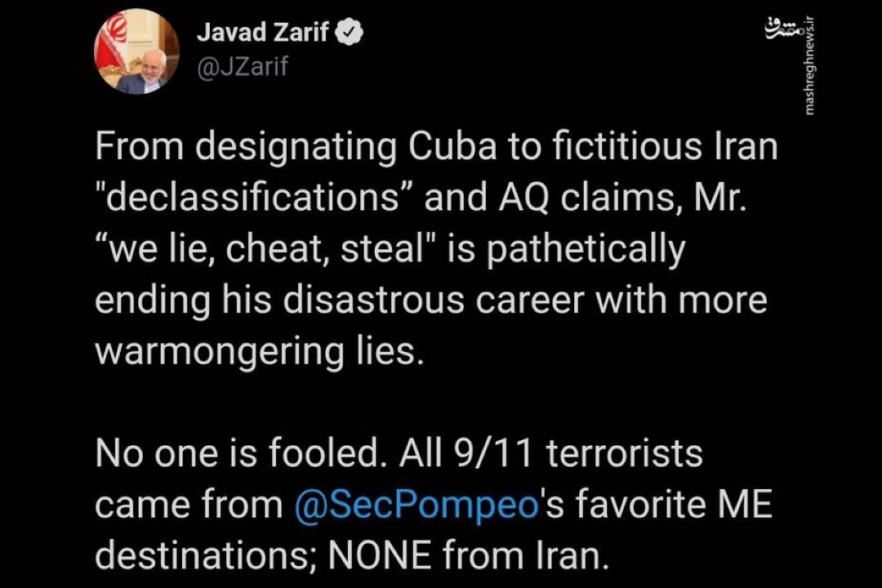Click the sentence "No one is fooled."
The width and height of the screenshot is (882, 588).
[238, 453]
